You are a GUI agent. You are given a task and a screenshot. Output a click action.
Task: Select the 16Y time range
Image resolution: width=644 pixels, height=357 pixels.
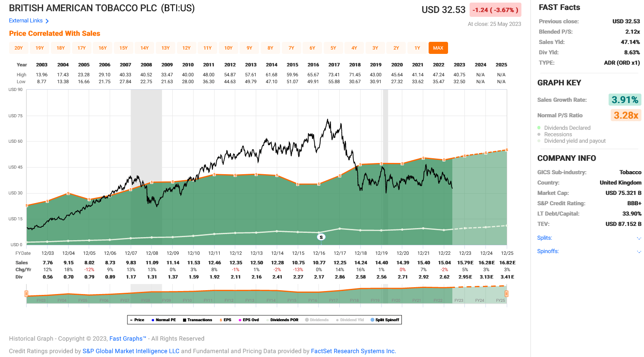click(102, 48)
